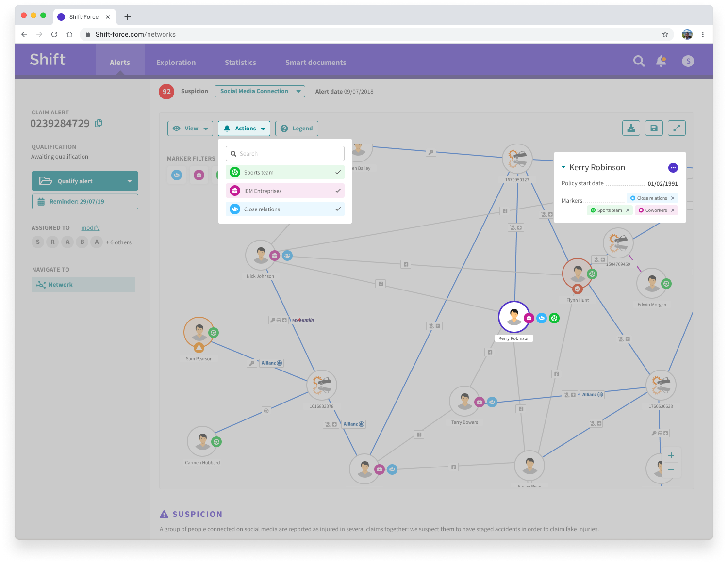Select the Kerry Robinson node
This screenshot has width=728, height=564.
pos(514,317)
